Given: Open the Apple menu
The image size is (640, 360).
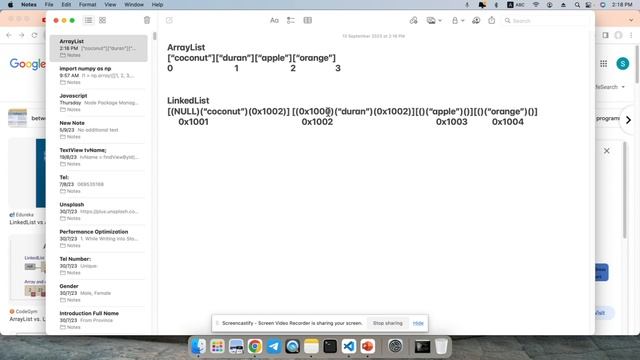Looking at the screenshot, I should coord(10,4).
